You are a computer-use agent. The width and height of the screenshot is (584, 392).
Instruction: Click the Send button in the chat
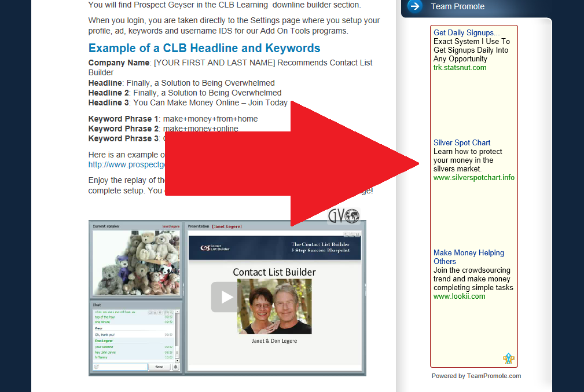[159, 367]
